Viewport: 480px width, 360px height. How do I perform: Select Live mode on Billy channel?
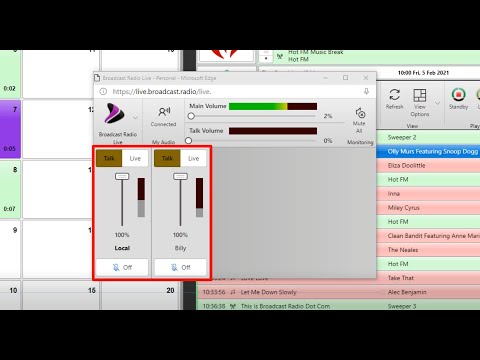[193, 158]
